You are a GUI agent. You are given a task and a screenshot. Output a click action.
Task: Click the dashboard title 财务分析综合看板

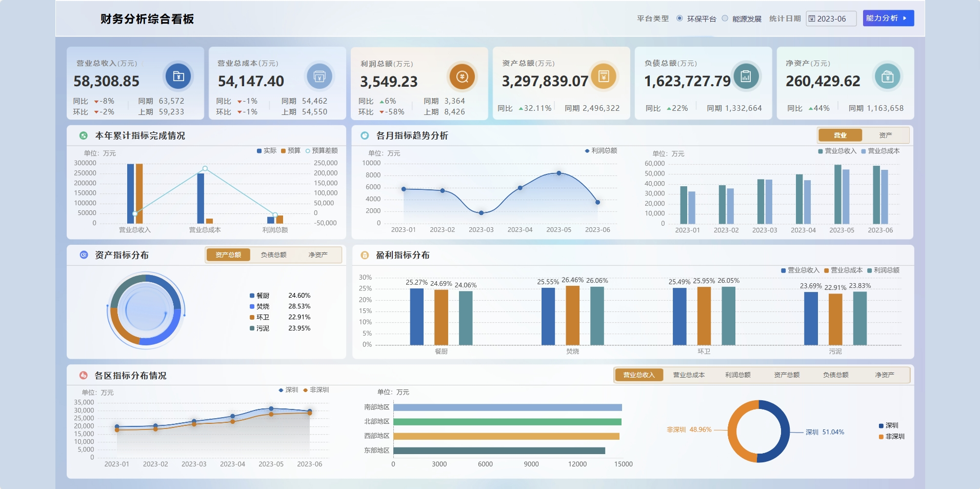tap(147, 19)
